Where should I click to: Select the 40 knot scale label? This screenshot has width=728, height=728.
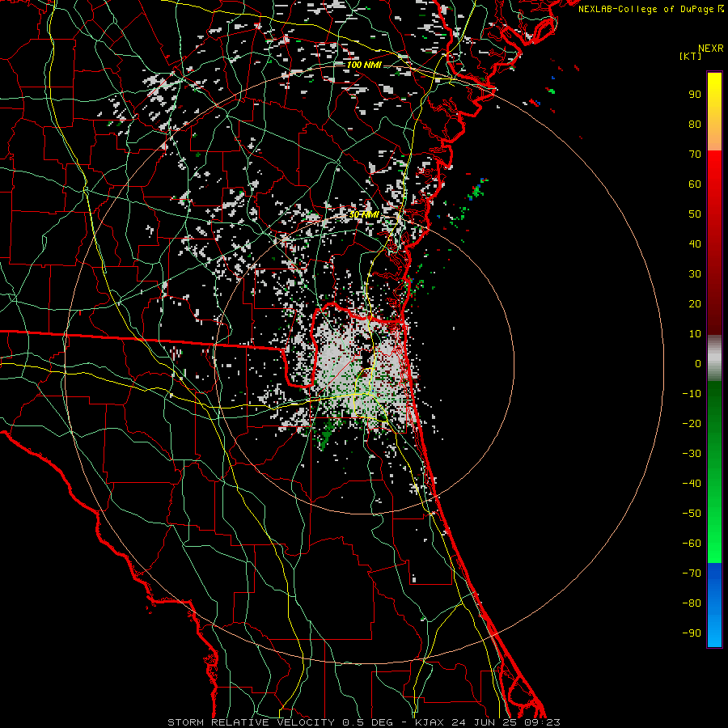[x=695, y=243]
